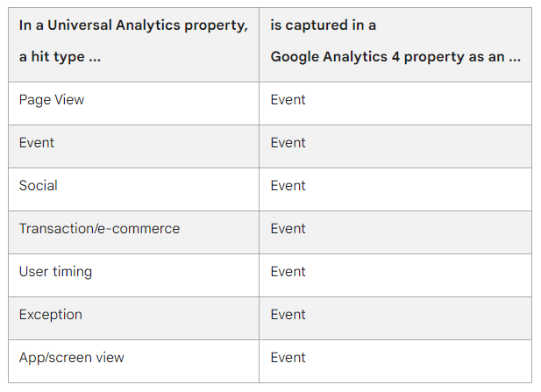Click 'Event' next to Page View

point(288,100)
